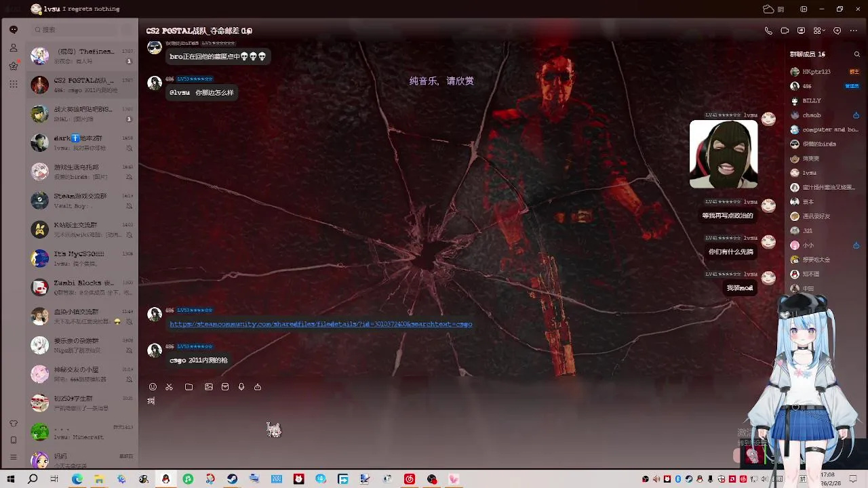Screen dimensions: 868x488
Task: Open the CS2 POSTAL chat in list
Action: tap(82, 84)
